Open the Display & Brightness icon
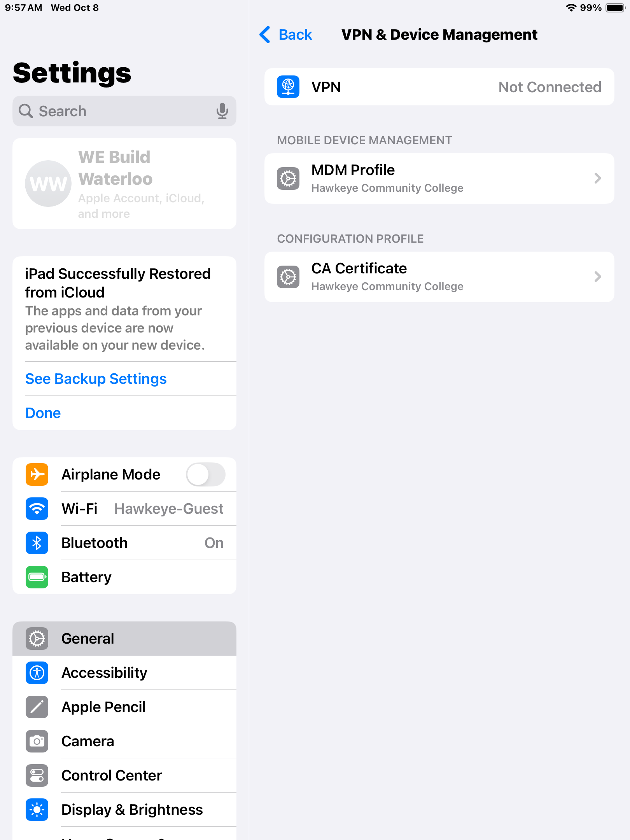This screenshot has height=840, width=630. 37,810
